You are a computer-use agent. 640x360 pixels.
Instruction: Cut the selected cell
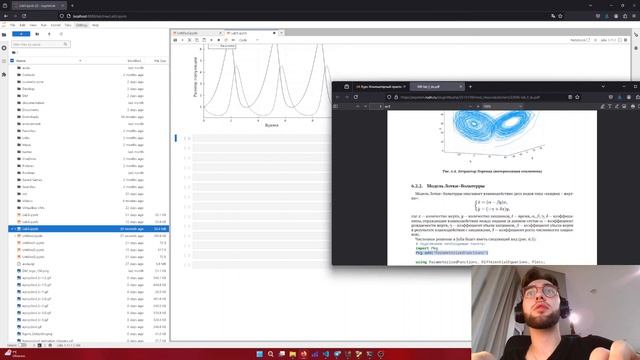[x=189, y=40]
